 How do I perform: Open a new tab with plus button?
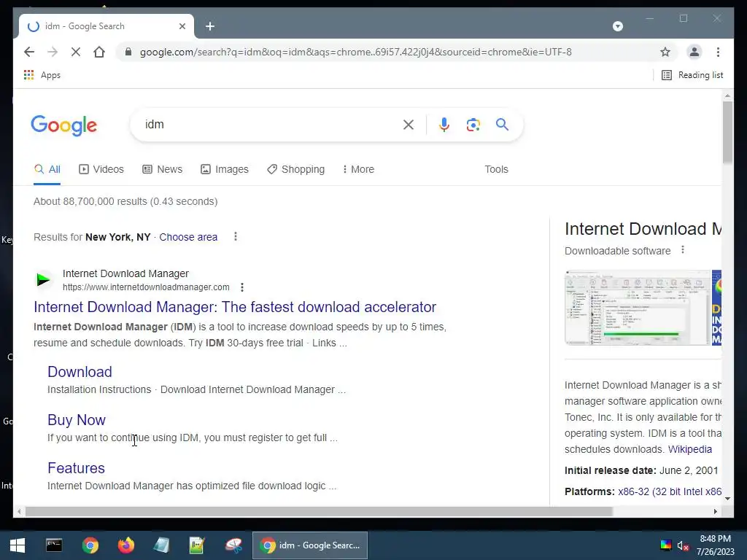[x=210, y=26]
